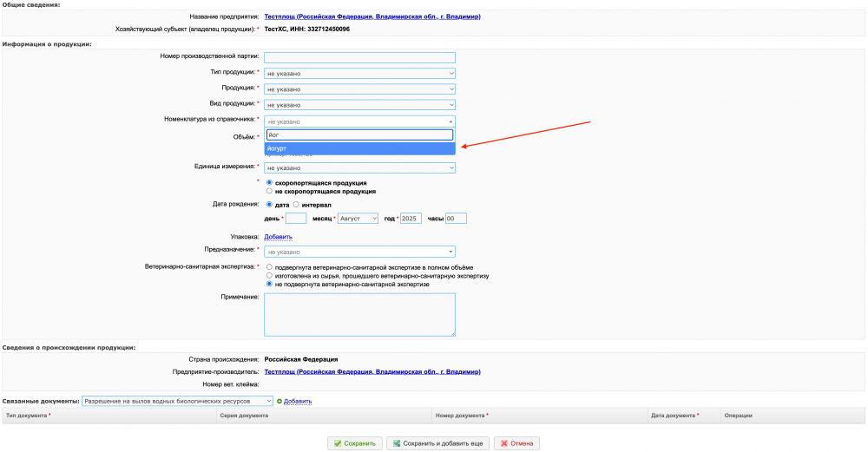Click into the Примечание text area
Image resolution: width=868 pixels, height=452 pixels.
tap(359, 314)
